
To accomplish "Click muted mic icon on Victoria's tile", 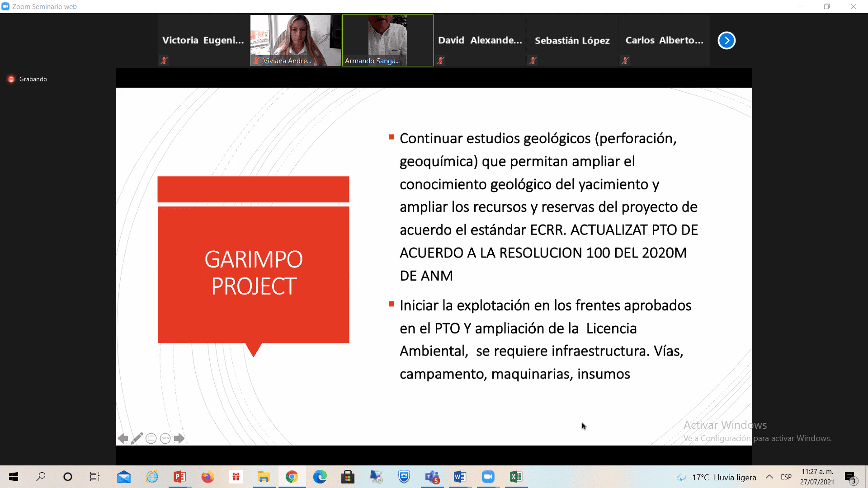I will [164, 61].
